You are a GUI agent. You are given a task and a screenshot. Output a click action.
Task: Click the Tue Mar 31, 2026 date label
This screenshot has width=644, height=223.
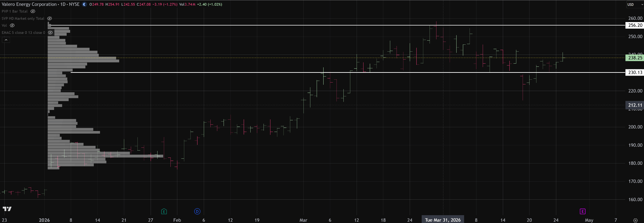(x=443, y=220)
